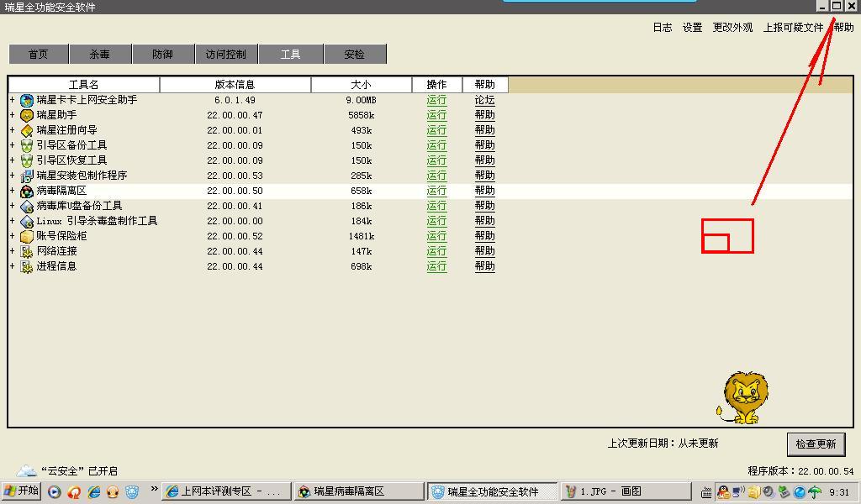Expand the 引导区恢复工具 row
This screenshot has width=861, height=504.
[x=12, y=160]
